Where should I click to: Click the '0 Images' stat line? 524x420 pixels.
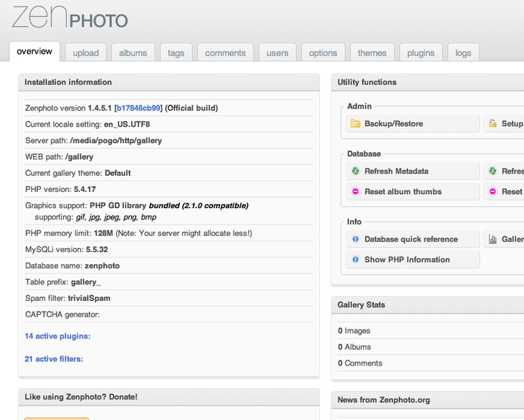tap(354, 331)
